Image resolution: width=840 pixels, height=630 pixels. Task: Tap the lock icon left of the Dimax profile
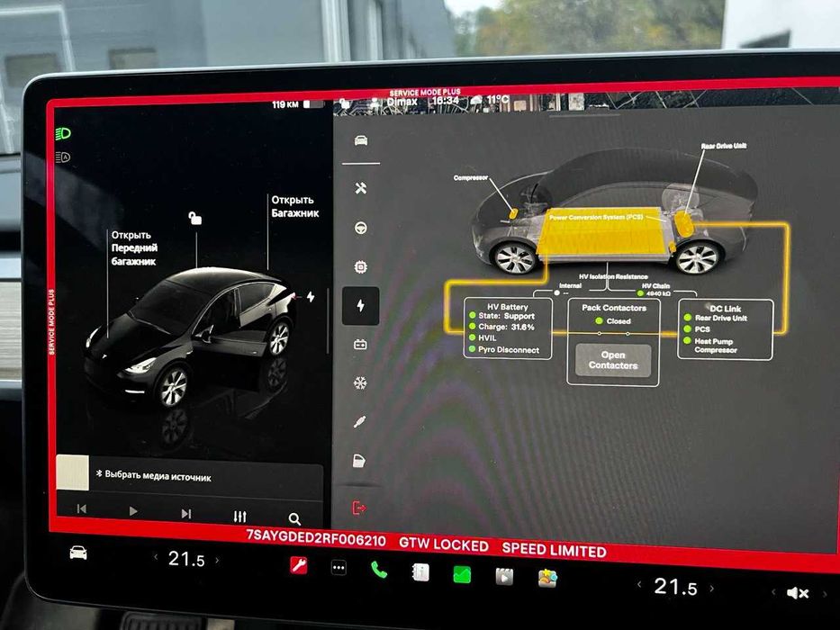pos(345,103)
